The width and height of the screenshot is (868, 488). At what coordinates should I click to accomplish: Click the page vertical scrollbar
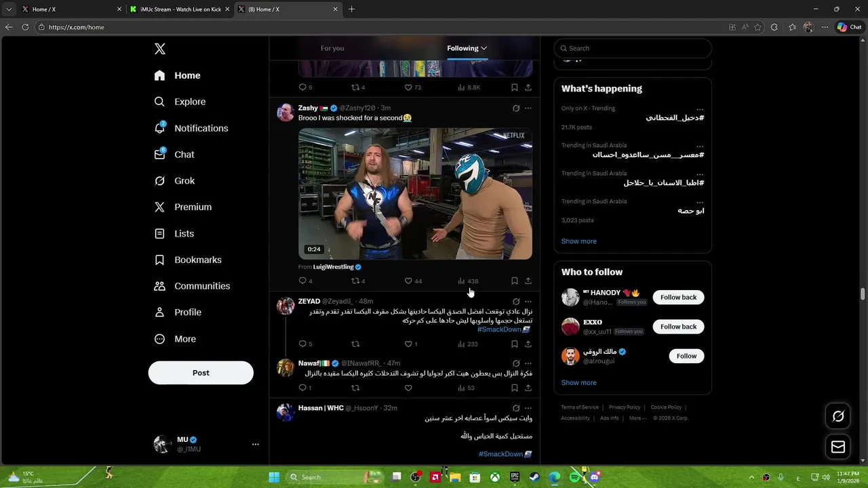863,293
